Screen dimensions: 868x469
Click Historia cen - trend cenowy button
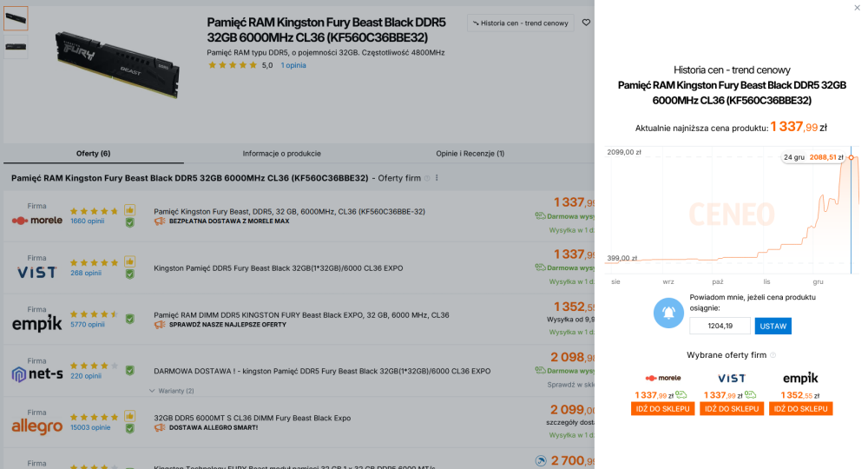tap(520, 23)
